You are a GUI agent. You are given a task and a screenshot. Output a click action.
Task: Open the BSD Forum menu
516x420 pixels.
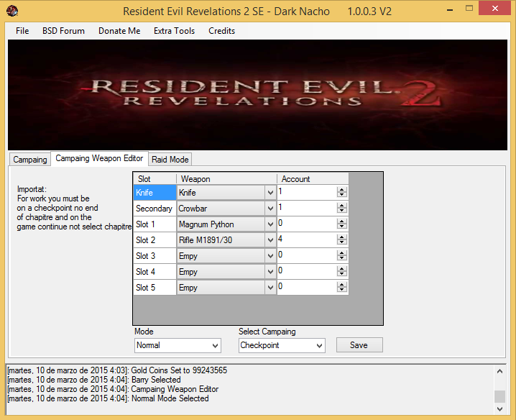coord(63,31)
